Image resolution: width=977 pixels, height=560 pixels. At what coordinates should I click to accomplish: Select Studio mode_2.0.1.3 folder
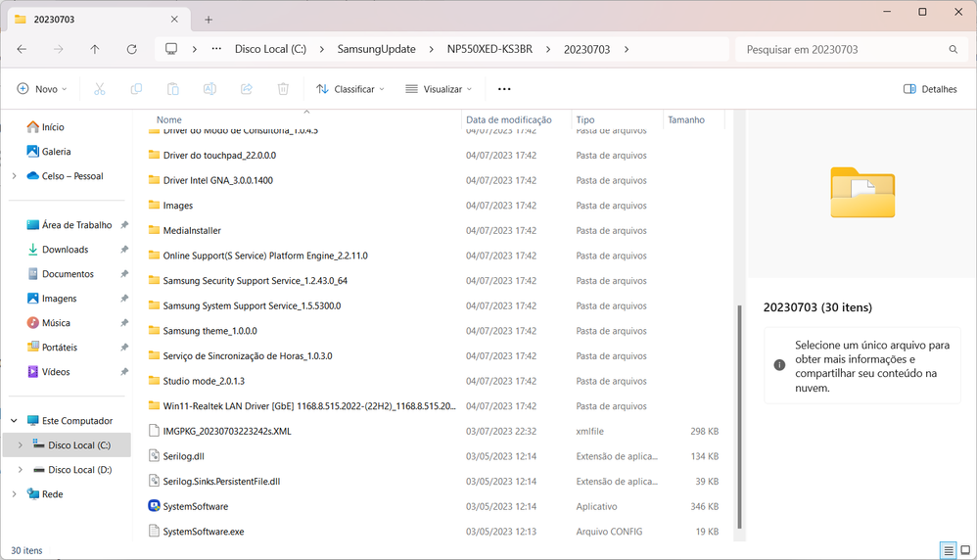(x=204, y=381)
